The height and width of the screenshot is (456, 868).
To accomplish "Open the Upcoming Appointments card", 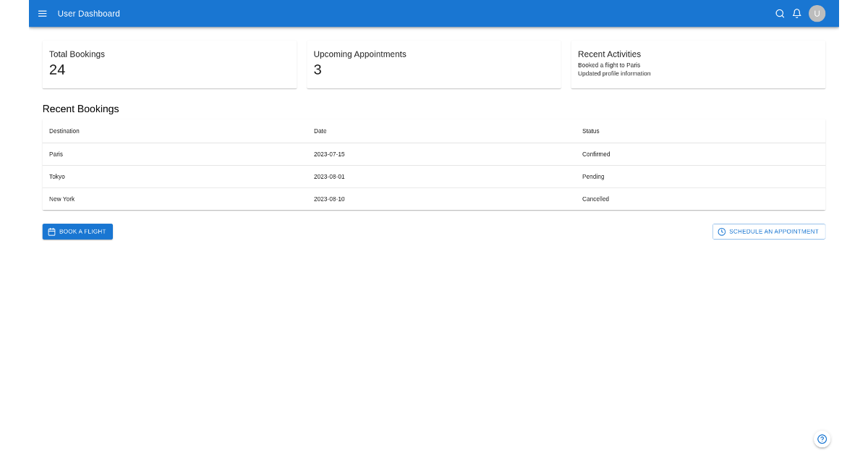I will click(x=433, y=64).
